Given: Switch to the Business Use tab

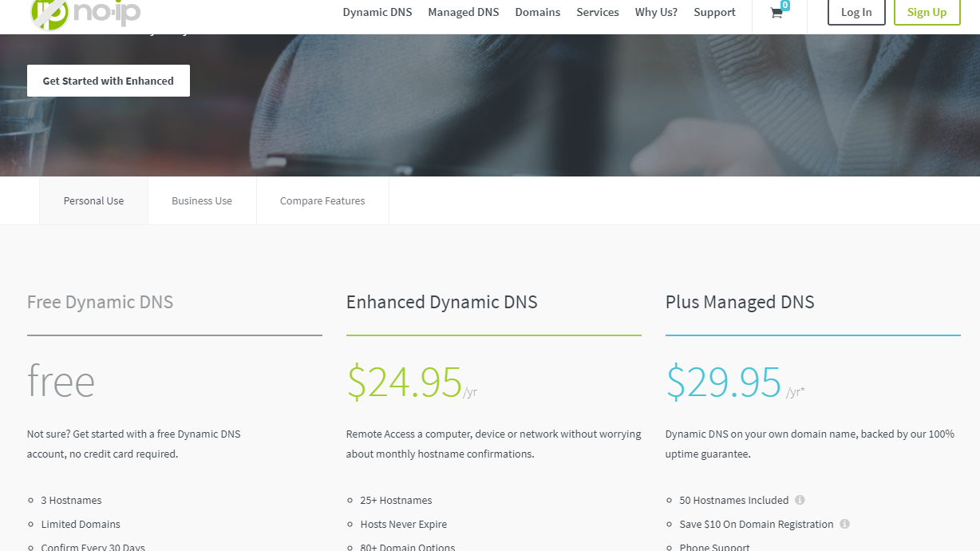Looking at the screenshot, I should [202, 200].
